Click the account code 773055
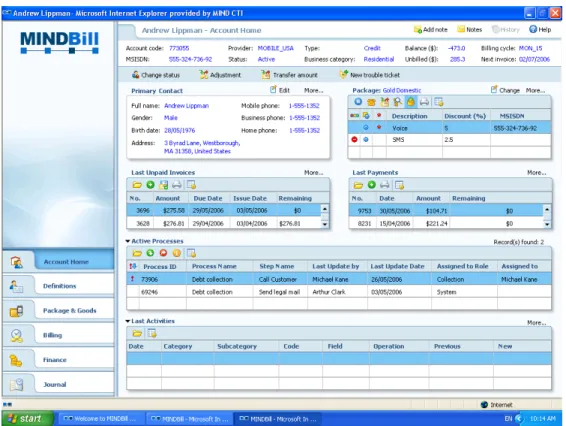 click(179, 48)
